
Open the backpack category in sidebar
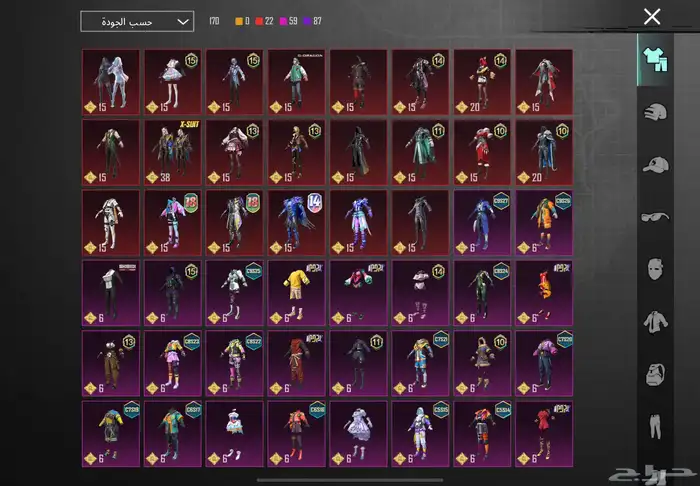[655, 375]
